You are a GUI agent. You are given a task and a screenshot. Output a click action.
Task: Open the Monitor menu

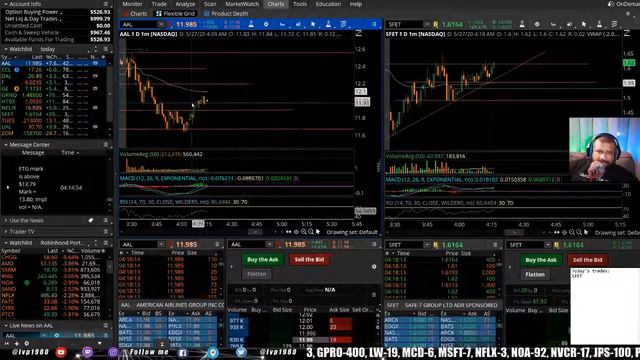click(133, 4)
